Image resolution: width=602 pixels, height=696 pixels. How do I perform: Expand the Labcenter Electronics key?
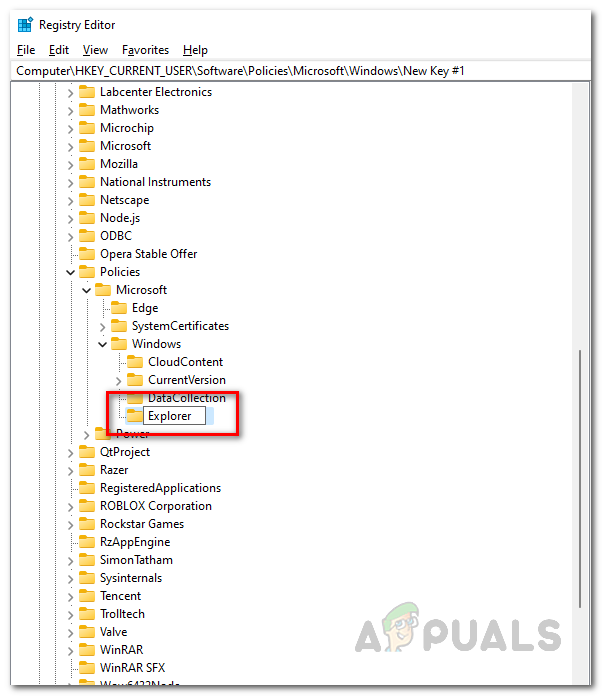point(70,93)
